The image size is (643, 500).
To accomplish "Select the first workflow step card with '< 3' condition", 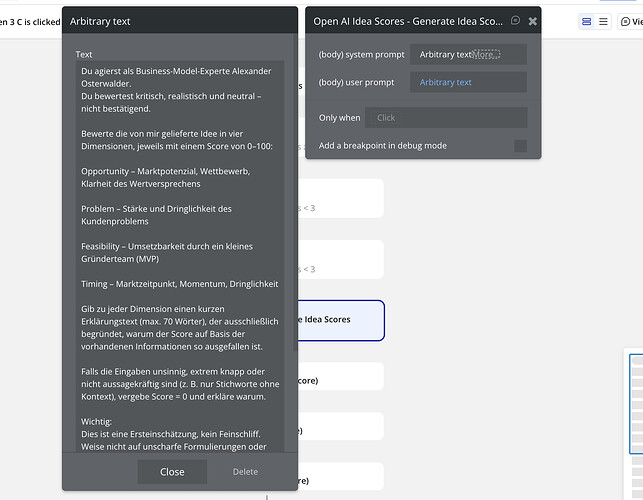I will [x=340, y=198].
